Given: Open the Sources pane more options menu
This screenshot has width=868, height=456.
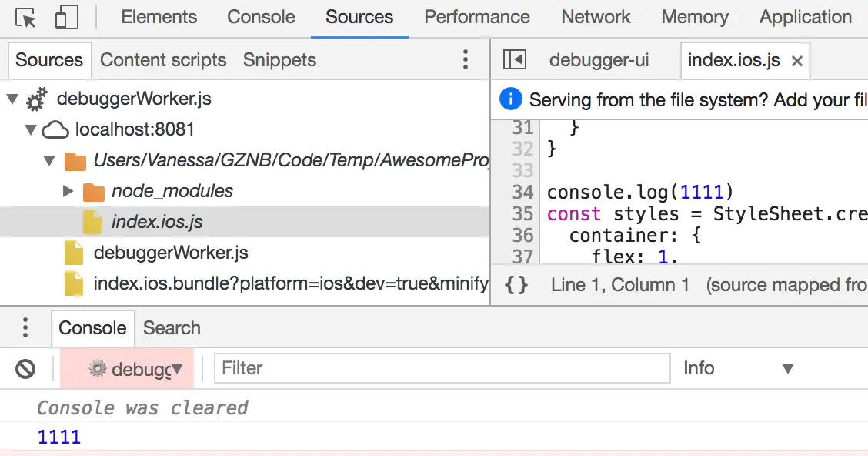Looking at the screenshot, I should tap(465, 60).
